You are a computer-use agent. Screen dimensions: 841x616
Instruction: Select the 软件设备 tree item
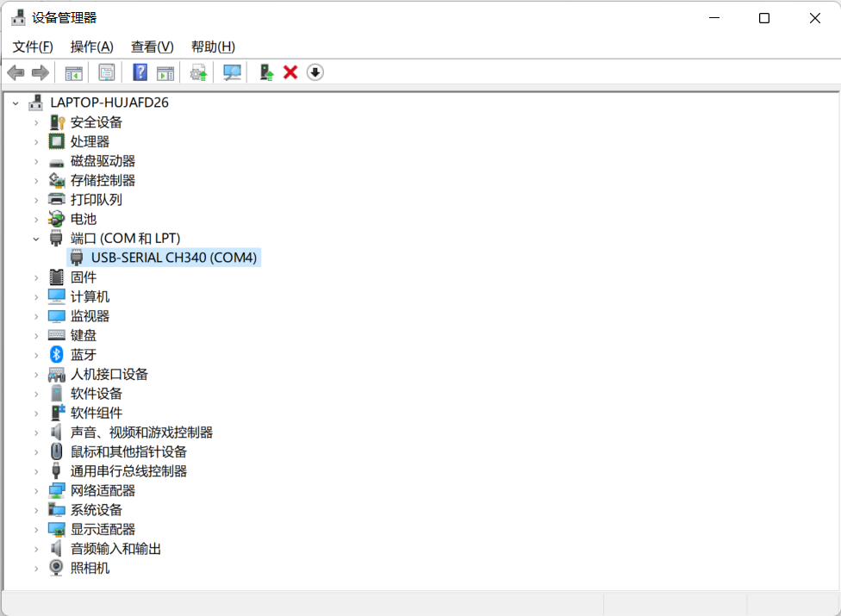click(97, 394)
